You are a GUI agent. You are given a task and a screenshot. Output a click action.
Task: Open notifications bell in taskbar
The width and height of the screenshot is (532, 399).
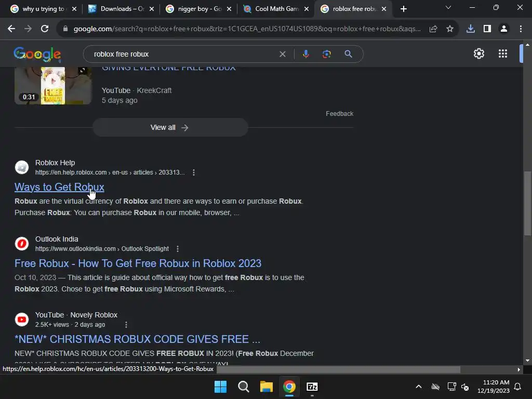(517, 387)
